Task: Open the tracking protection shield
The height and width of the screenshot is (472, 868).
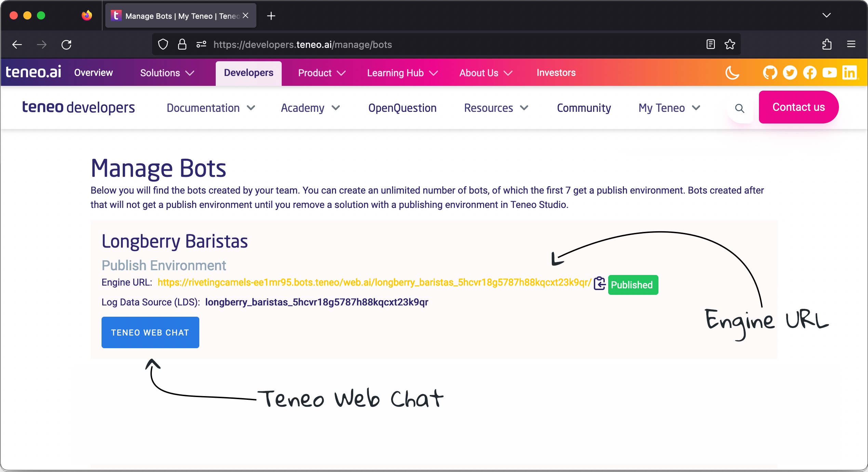Action: point(163,44)
